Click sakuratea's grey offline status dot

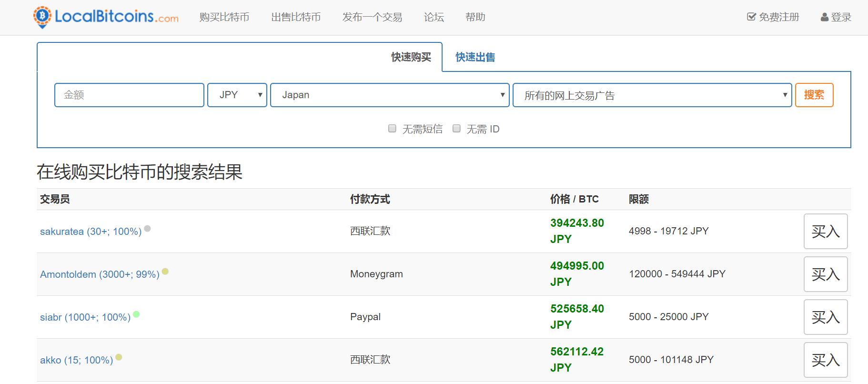tap(148, 229)
